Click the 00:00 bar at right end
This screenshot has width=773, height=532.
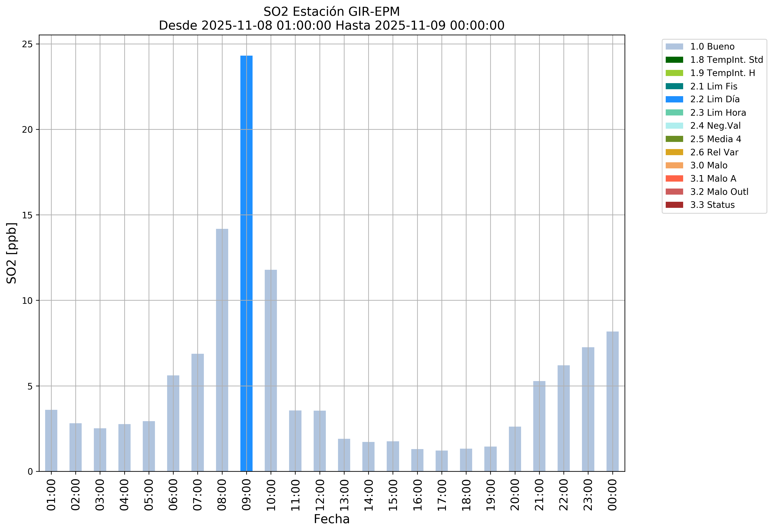click(x=612, y=402)
